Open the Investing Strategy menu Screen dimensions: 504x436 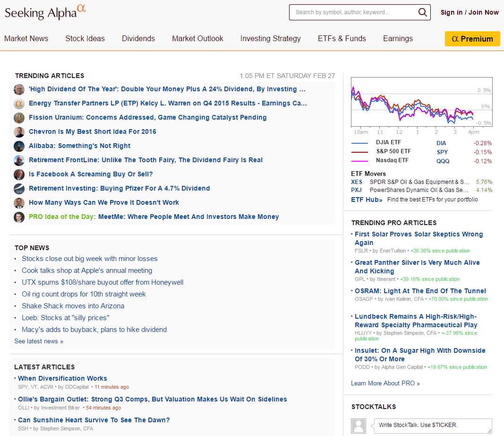271,39
